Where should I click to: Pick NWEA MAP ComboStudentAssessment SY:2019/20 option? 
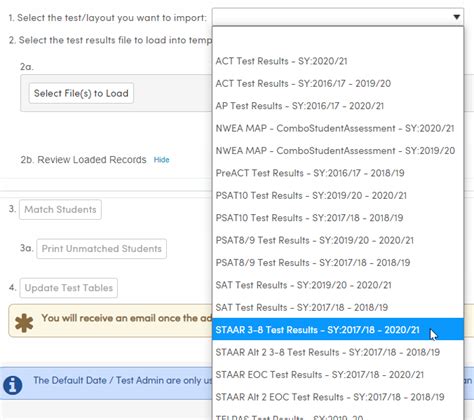[x=338, y=151]
